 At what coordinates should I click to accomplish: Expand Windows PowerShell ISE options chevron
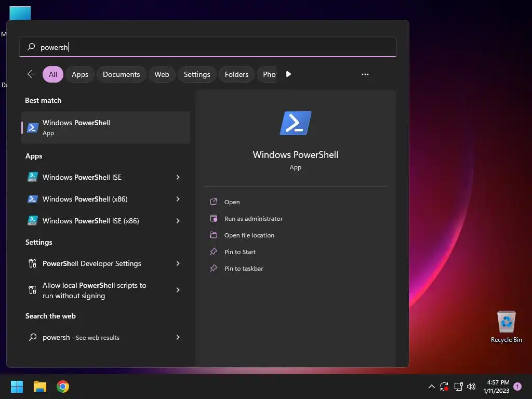point(178,177)
